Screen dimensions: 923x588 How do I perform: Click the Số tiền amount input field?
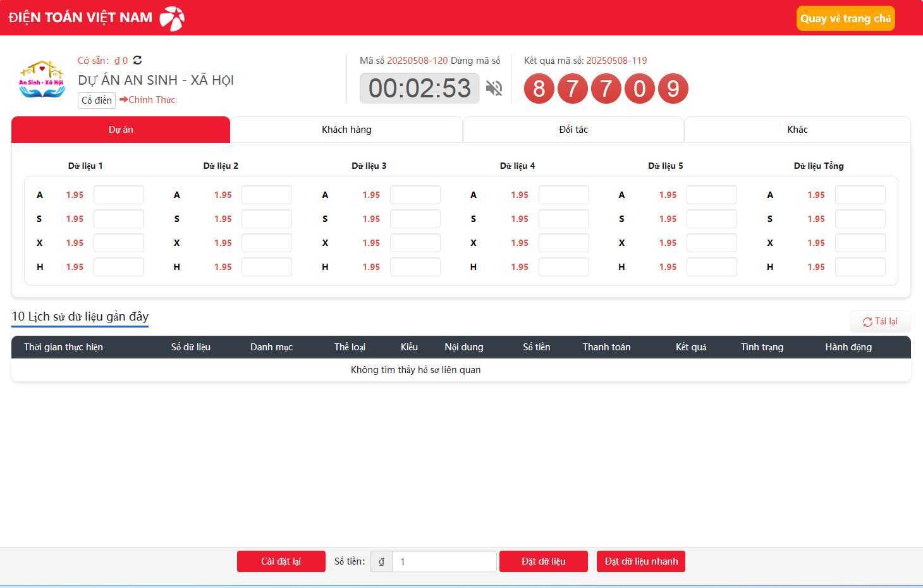point(444,561)
